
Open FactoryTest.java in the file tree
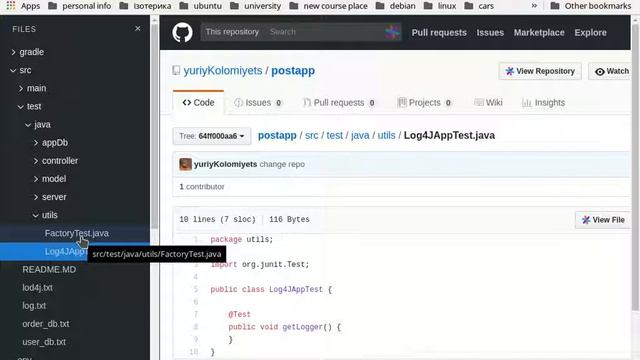pos(77,233)
